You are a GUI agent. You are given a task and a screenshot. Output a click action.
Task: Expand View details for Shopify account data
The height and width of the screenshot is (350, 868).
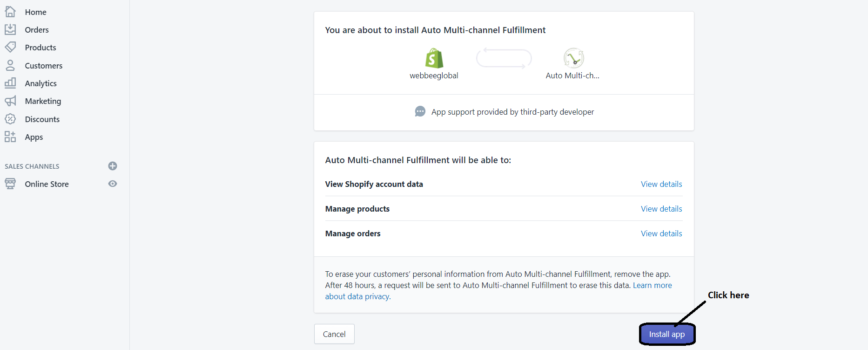(661, 184)
